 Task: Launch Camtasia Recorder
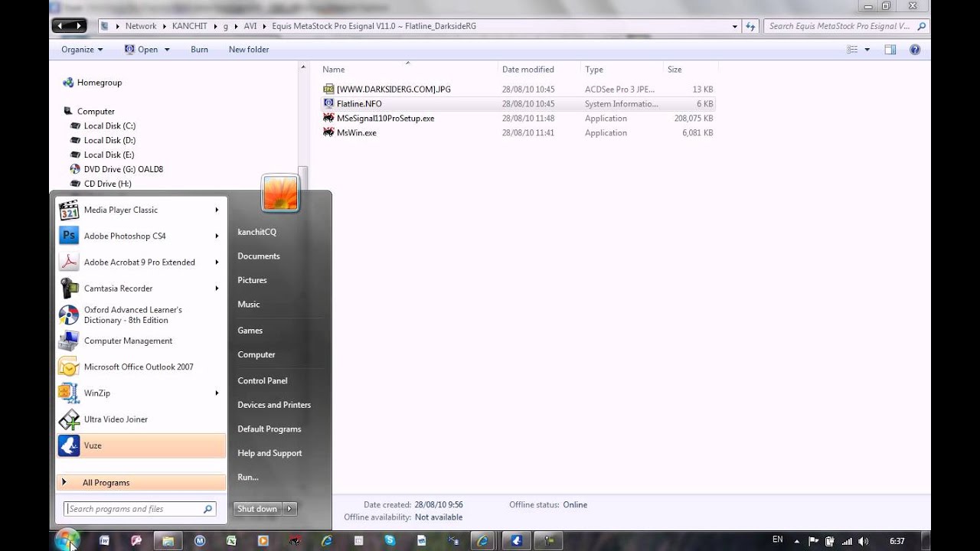point(140,288)
